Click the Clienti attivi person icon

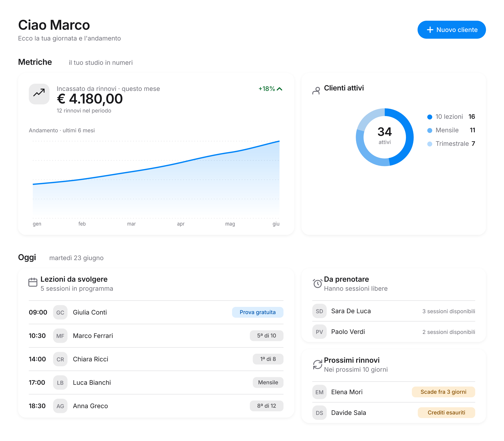point(316,90)
